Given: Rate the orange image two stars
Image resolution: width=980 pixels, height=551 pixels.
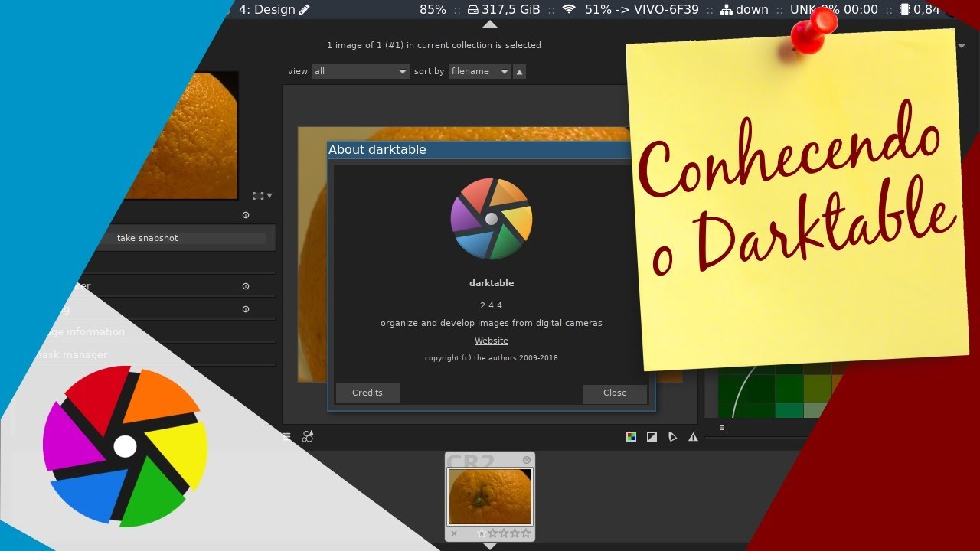Looking at the screenshot, I should pyautogui.click(x=493, y=533).
